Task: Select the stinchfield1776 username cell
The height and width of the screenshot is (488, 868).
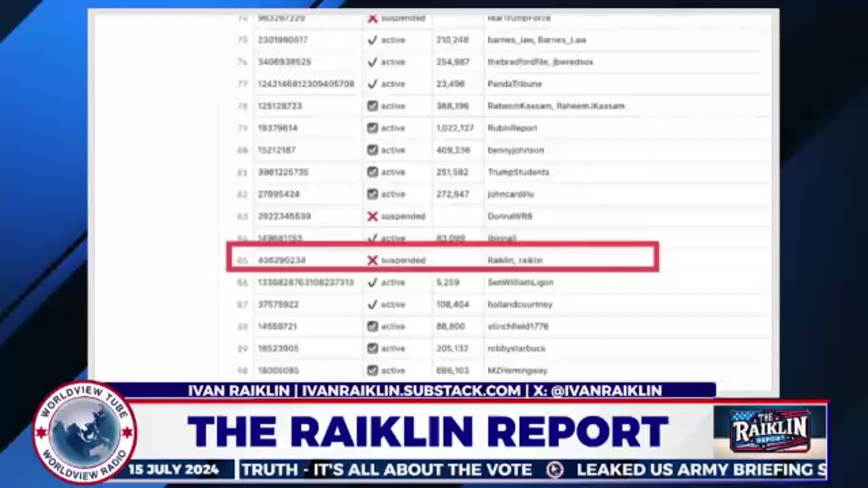Action: click(518, 326)
